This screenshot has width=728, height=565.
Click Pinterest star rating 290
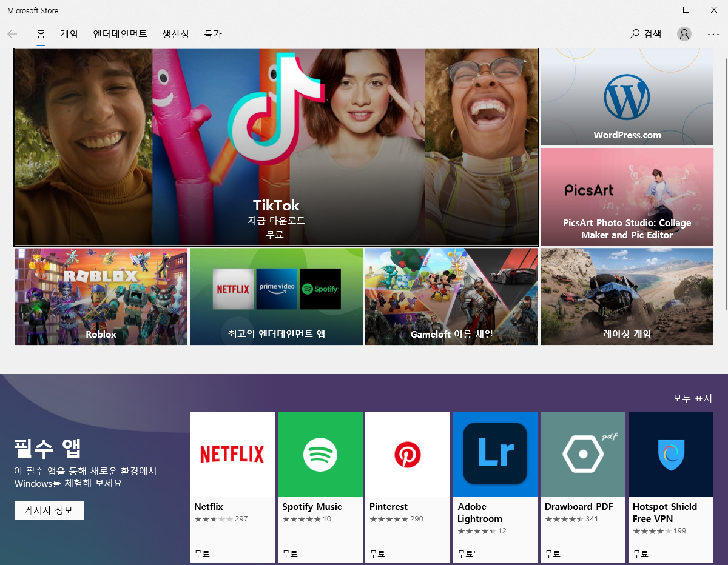click(396, 519)
